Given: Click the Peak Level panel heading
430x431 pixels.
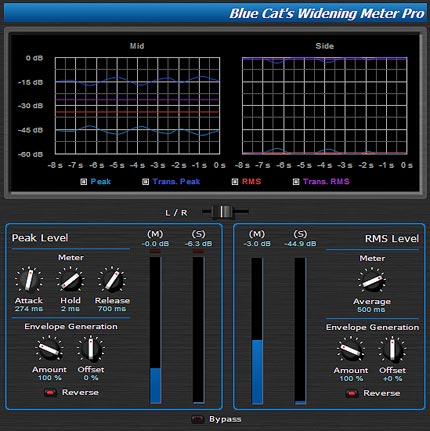Looking at the screenshot, I should pos(40,238).
